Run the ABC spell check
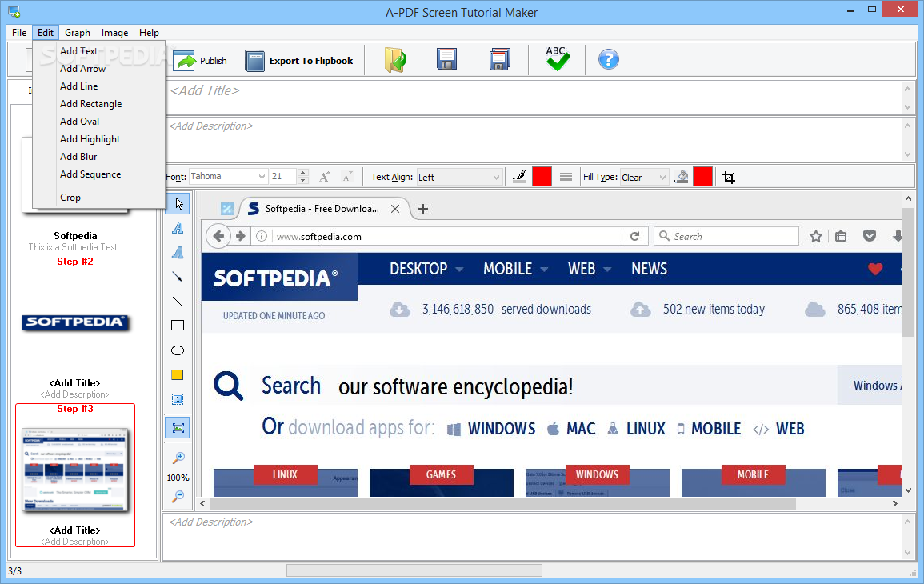This screenshot has width=924, height=584. coord(557,59)
